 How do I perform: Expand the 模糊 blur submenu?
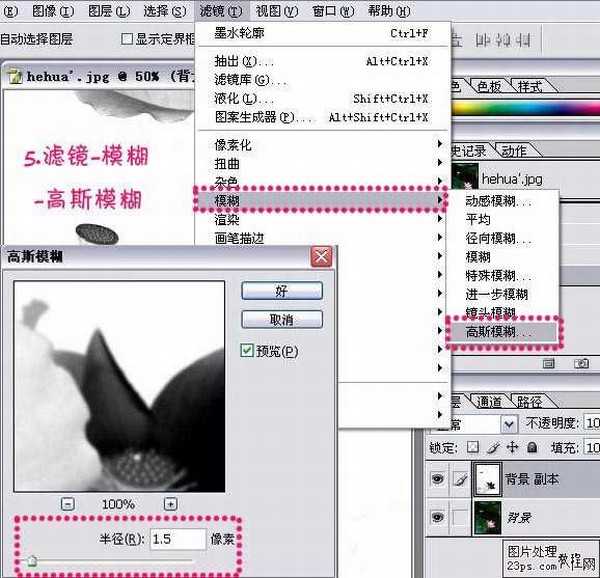(321, 200)
